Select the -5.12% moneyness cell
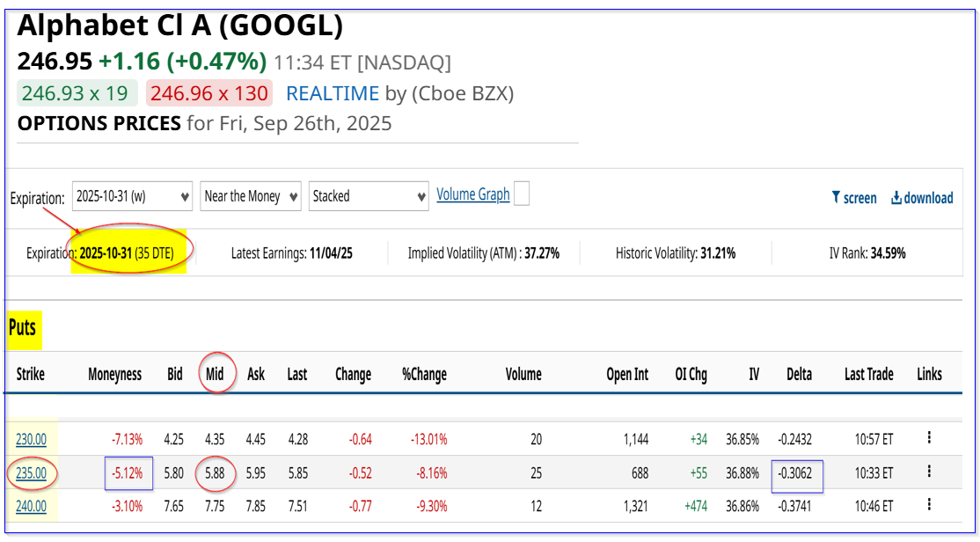The image size is (980, 542). (128, 473)
